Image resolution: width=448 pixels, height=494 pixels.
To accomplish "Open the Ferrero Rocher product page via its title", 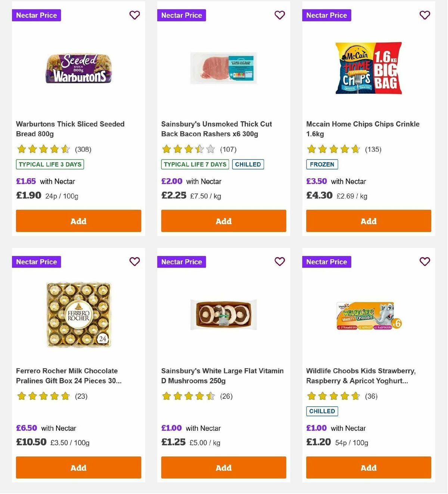I will 66,376.
